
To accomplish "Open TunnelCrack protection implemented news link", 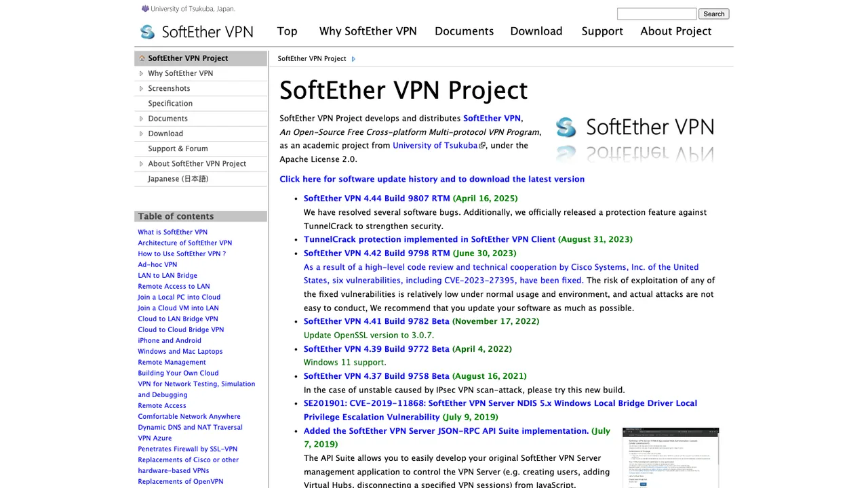I will tap(429, 239).
